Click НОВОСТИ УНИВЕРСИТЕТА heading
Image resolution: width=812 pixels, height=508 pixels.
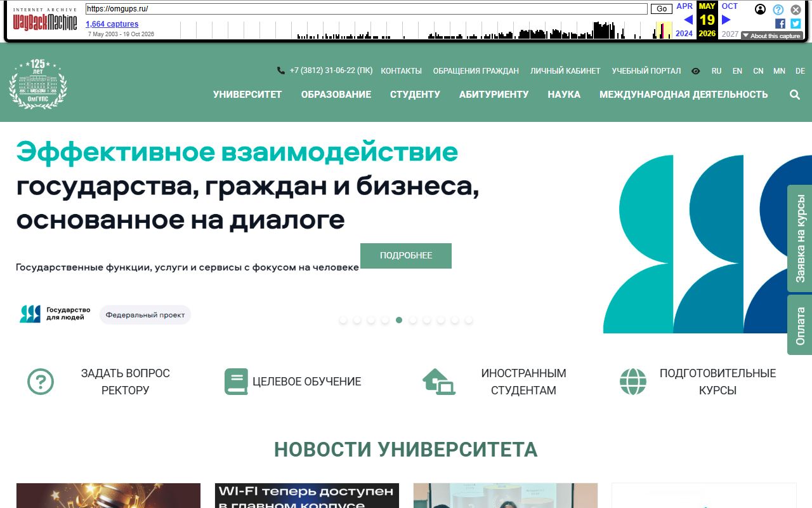tap(406, 450)
